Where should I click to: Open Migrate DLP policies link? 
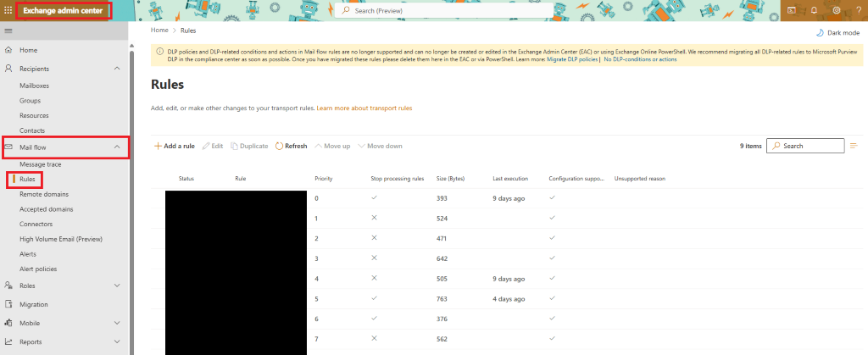[x=572, y=59]
